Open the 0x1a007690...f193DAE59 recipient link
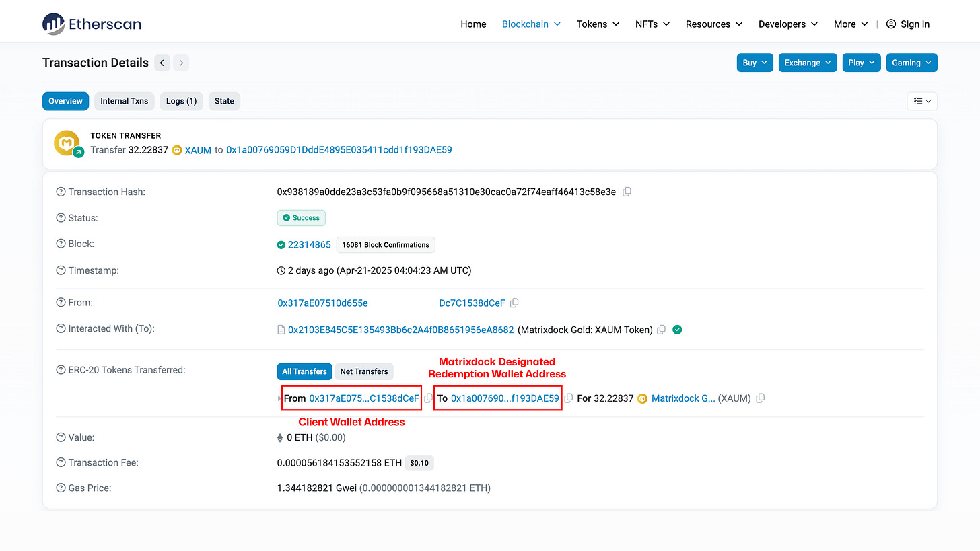The image size is (980, 551). [x=505, y=398]
